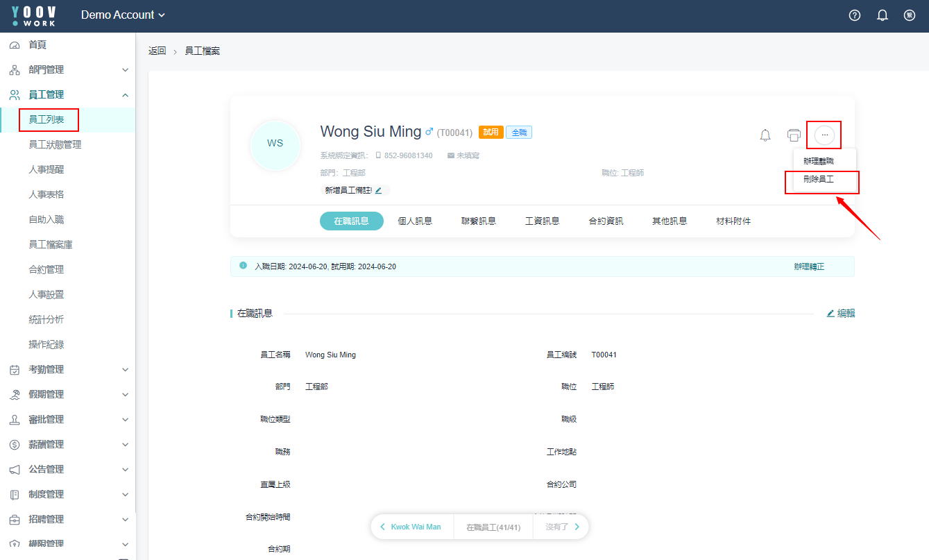This screenshot has height=560, width=929.
Task: Open the Demo Account dropdown
Action: 123,15
